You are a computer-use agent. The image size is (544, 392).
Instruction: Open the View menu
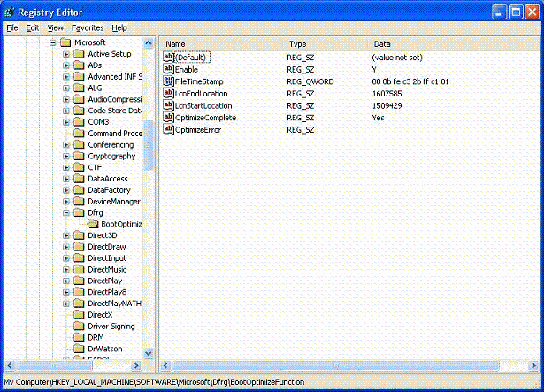click(x=56, y=27)
